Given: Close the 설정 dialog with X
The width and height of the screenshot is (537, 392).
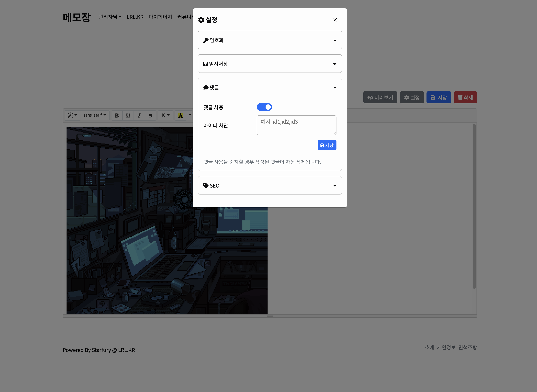Looking at the screenshot, I should tap(335, 20).
